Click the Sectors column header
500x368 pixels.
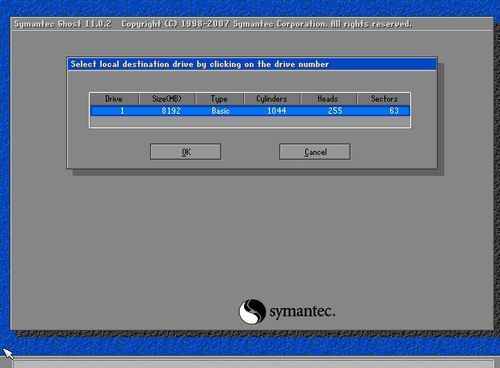pyautogui.click(x=384, y=99)
